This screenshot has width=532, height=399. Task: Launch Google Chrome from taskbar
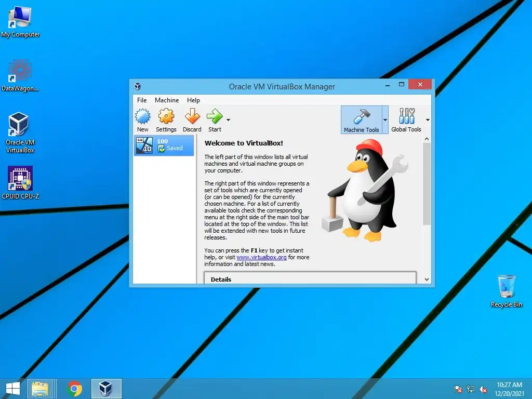(x=75, y=389)
